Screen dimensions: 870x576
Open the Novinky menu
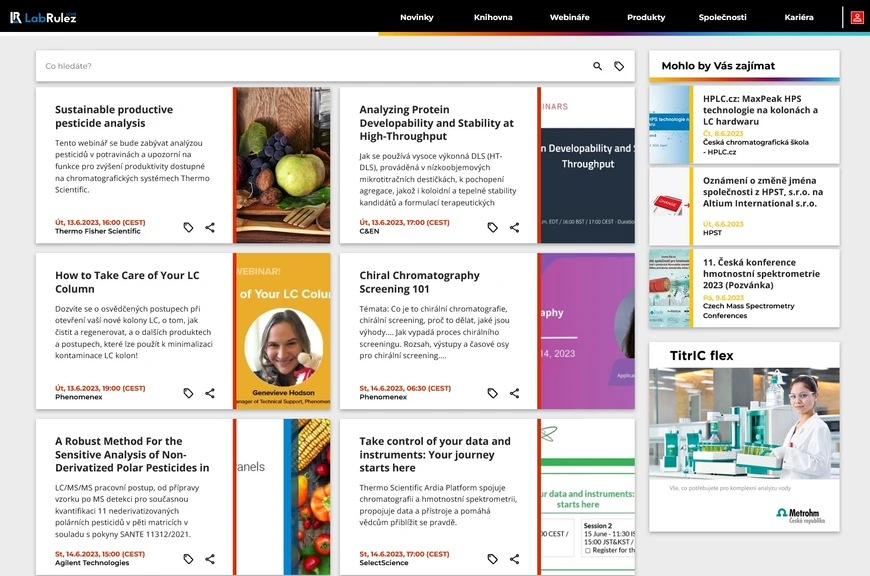pyautogui.click(x=417, y=17)
